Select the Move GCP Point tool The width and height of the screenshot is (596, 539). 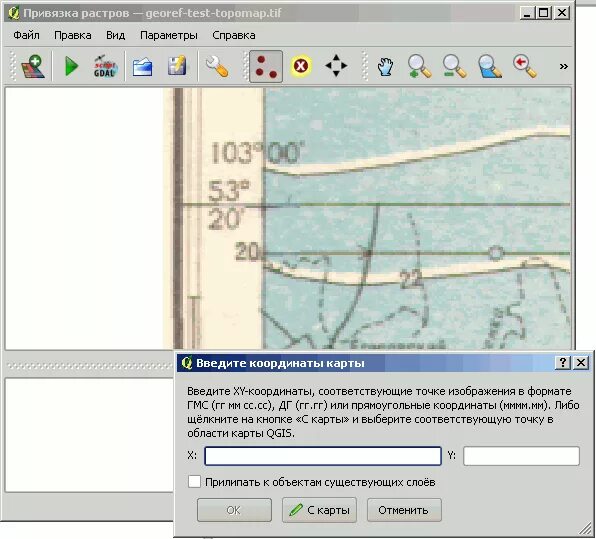pyautogui.click(x=336, y=66)
